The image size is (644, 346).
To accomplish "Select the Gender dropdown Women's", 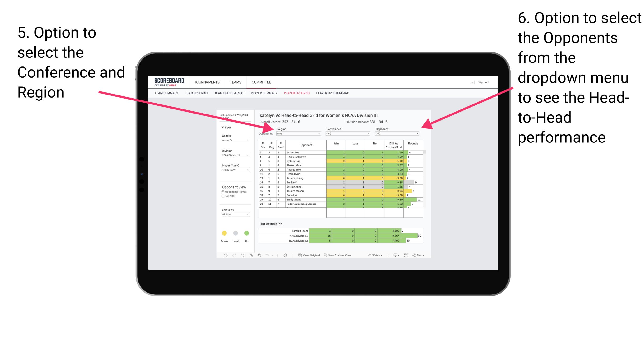I will click(236, 141).
